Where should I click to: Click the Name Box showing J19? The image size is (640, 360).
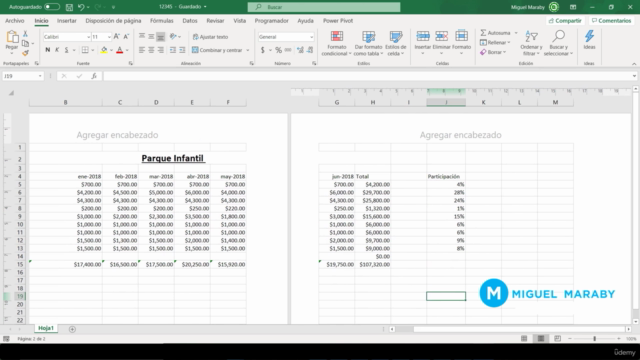22,76
